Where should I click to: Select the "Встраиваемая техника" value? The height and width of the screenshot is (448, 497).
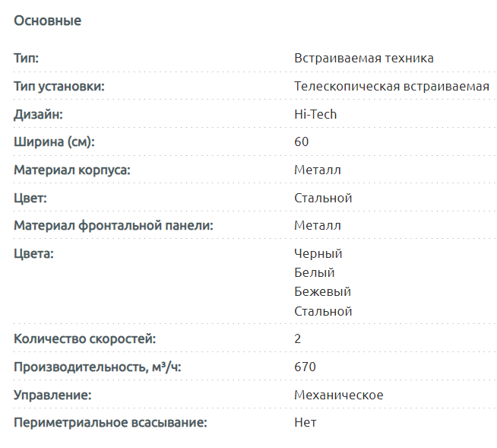pos(364,58)
